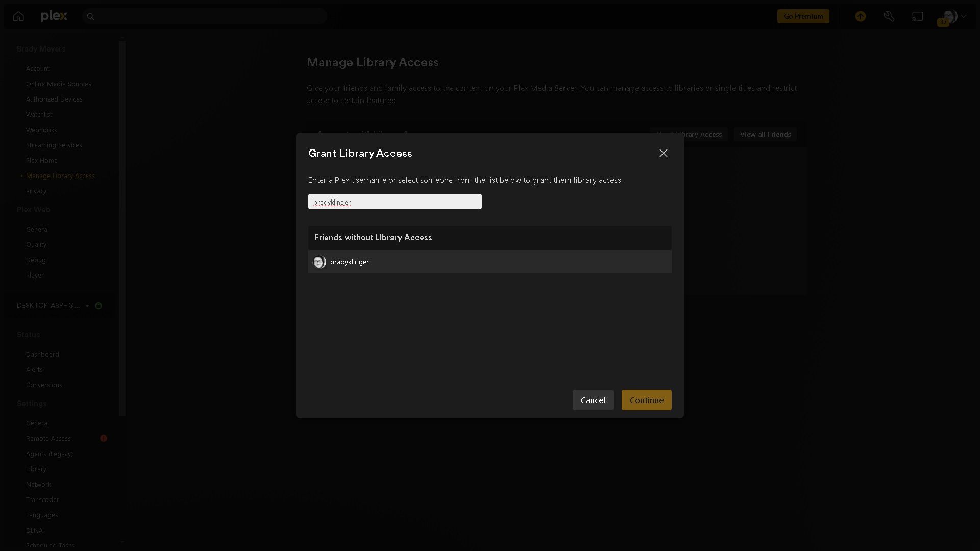Close the Grant Library Access dialog

[x=663, y=153]
